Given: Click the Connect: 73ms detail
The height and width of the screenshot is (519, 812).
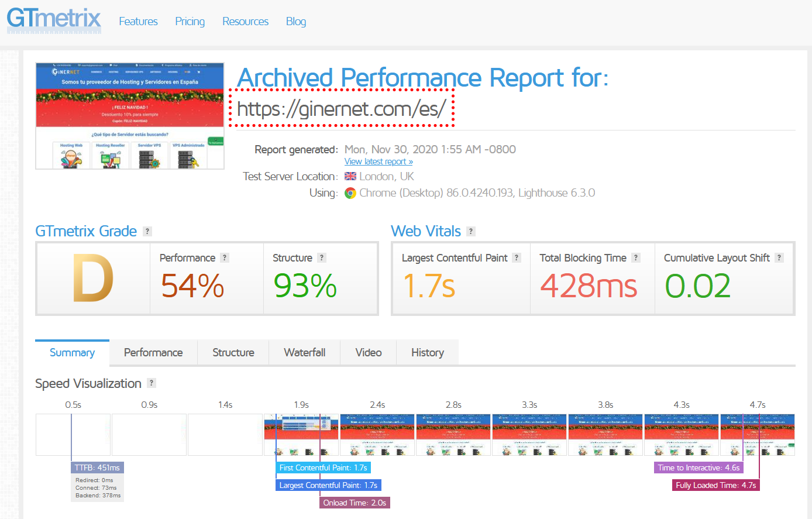Looking at the screenshot, I should [96, 488].
